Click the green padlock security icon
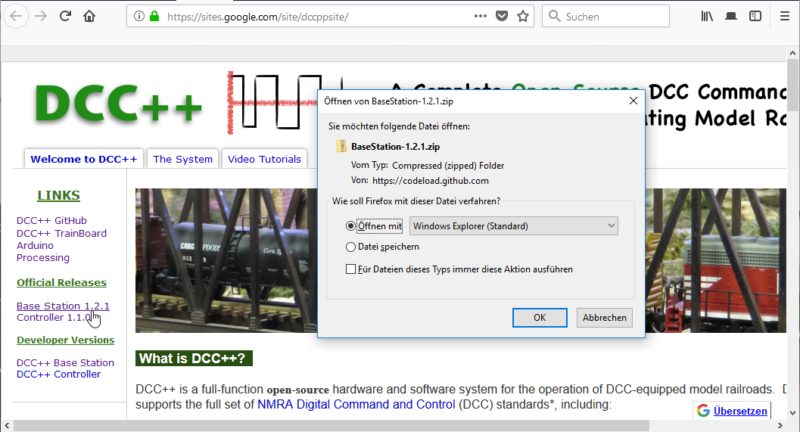800x432 pixels. point(154,16)
